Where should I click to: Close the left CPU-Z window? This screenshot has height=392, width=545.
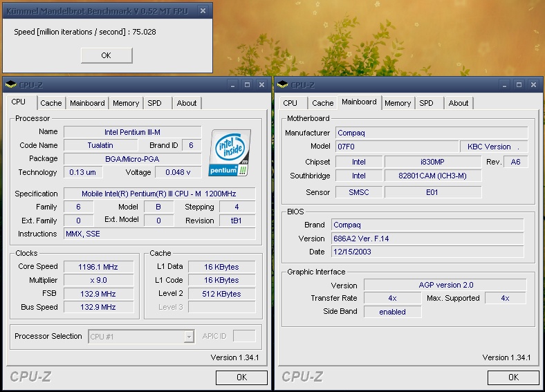[x=261, y=85]
